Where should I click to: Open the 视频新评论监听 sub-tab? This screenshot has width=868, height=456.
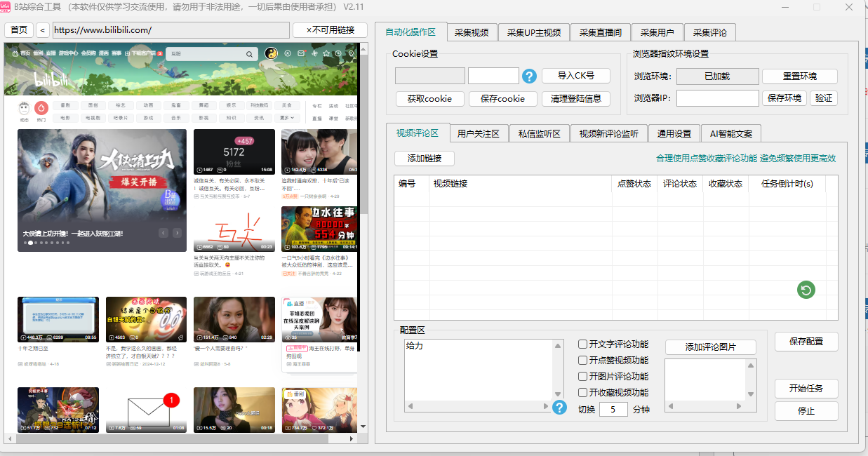point(609,133)
